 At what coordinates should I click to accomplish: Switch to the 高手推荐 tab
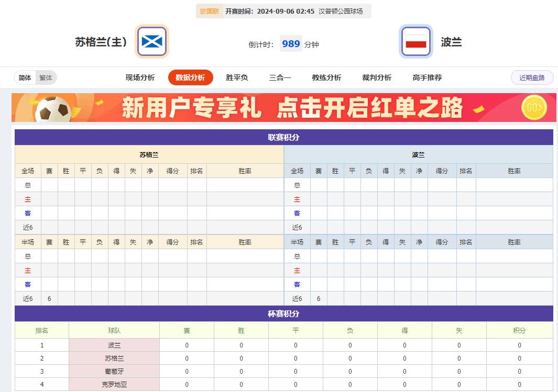[x=427, y=77]
